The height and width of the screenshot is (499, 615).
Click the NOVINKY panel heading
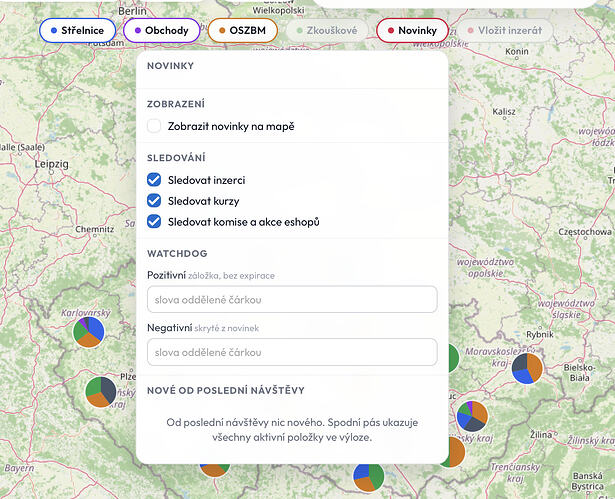(170, 66)
